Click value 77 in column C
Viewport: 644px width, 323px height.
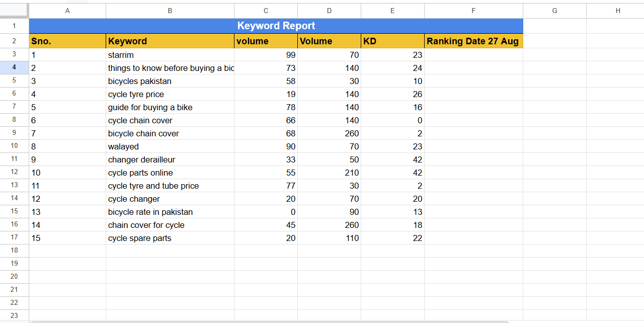(x=266, y=186)
